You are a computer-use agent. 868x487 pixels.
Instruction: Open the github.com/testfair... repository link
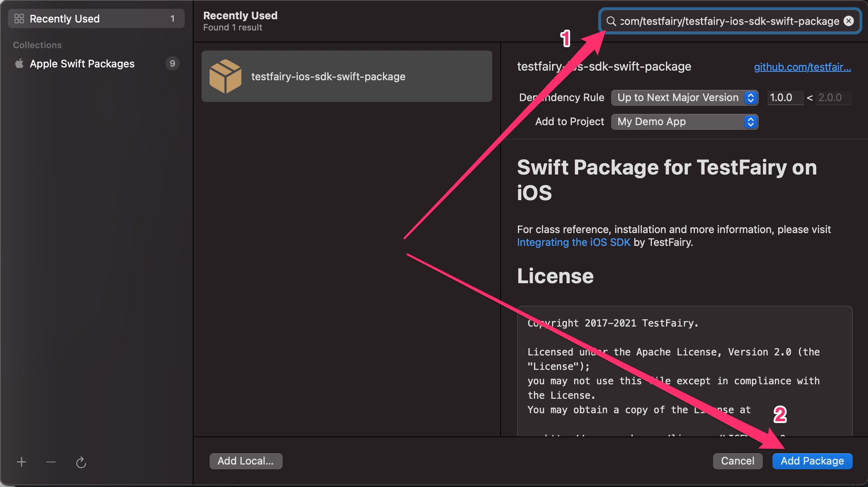click(x=802, y=67)
